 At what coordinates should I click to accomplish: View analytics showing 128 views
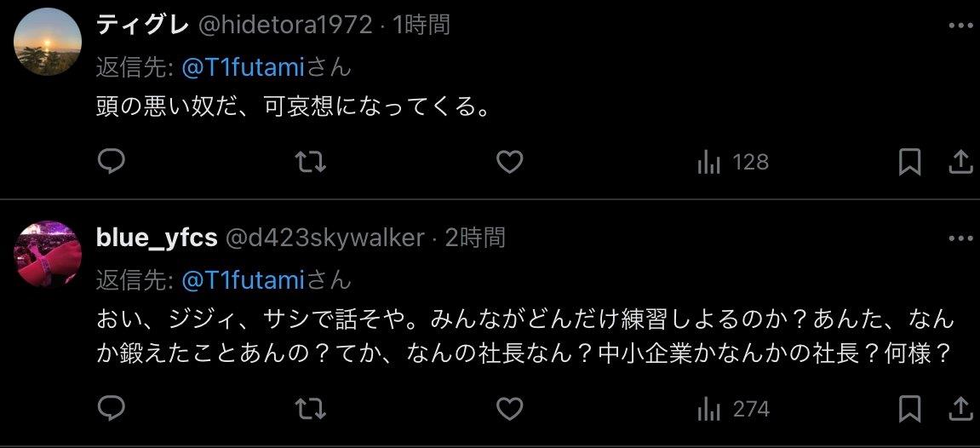732,163
